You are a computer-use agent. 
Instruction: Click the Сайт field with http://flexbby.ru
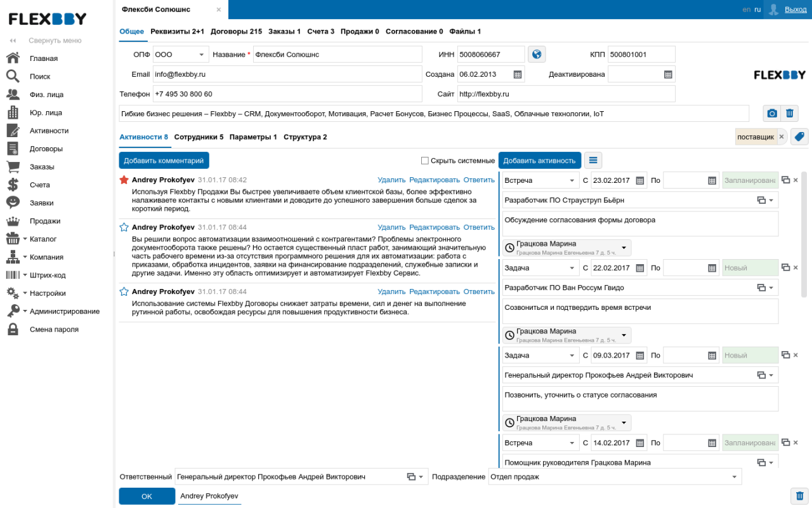coord(566,94)
